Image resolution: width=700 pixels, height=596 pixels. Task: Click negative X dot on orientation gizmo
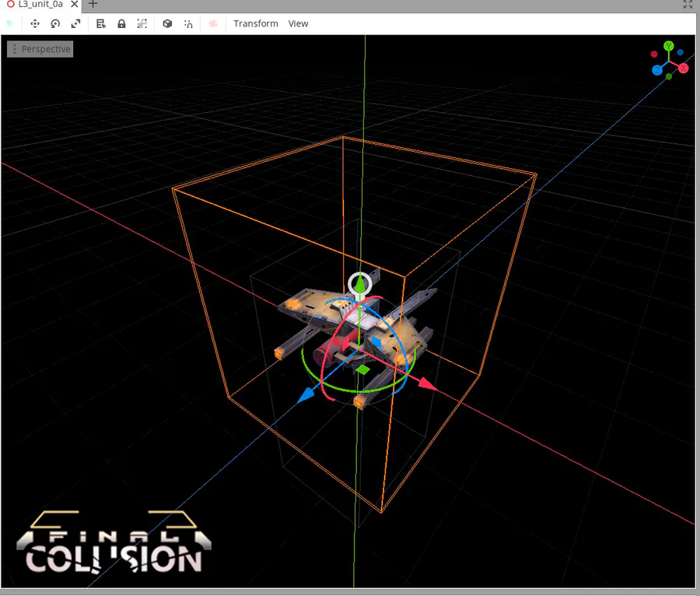click(654, 54)
